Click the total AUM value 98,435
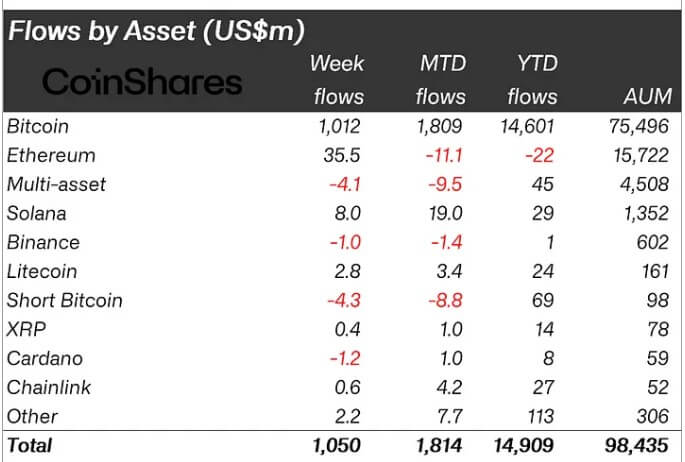 click(x=637, y=446)
